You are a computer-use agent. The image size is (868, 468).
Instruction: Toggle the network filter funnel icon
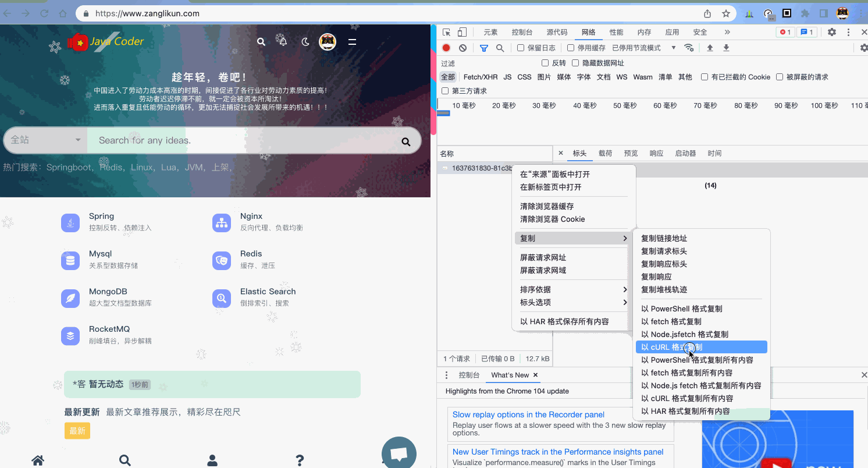(x=483, y=48)
